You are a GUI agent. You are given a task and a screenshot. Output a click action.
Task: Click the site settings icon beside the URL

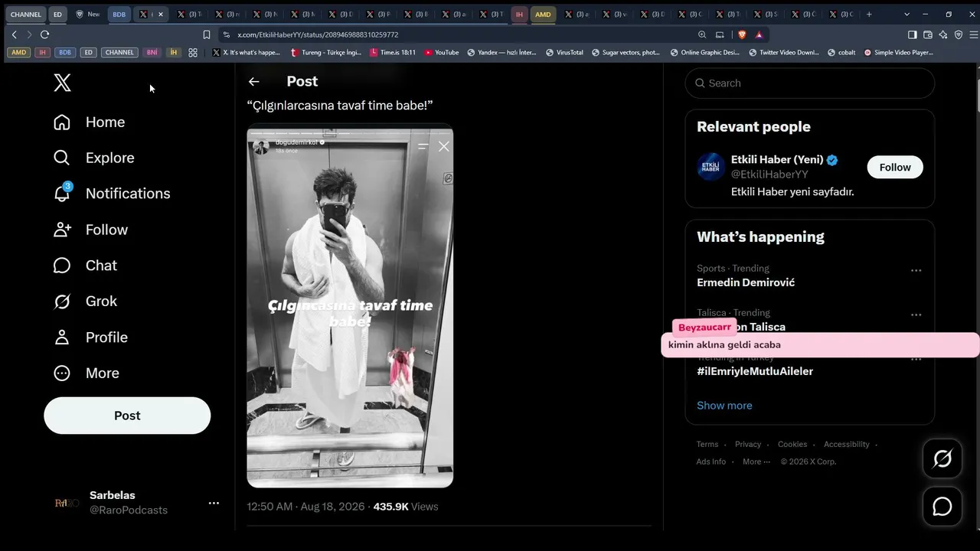tap(226, 34)
